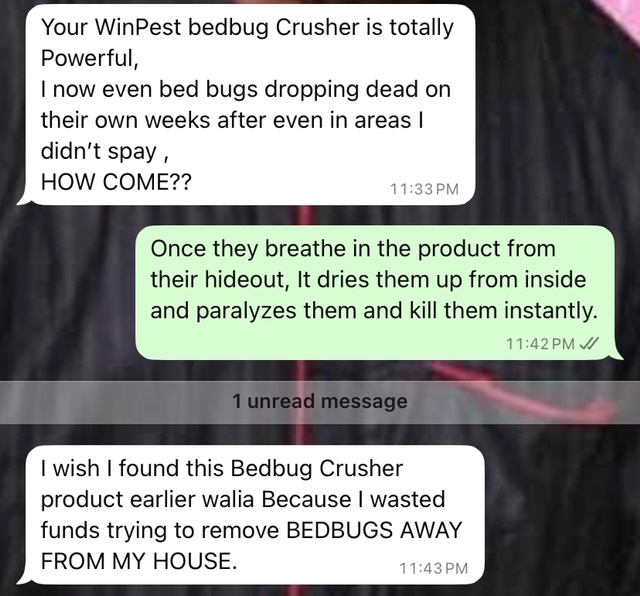Select the 11:33 PM timestamp
Screen dimensions: 640x596
click(x=424, y=189)
